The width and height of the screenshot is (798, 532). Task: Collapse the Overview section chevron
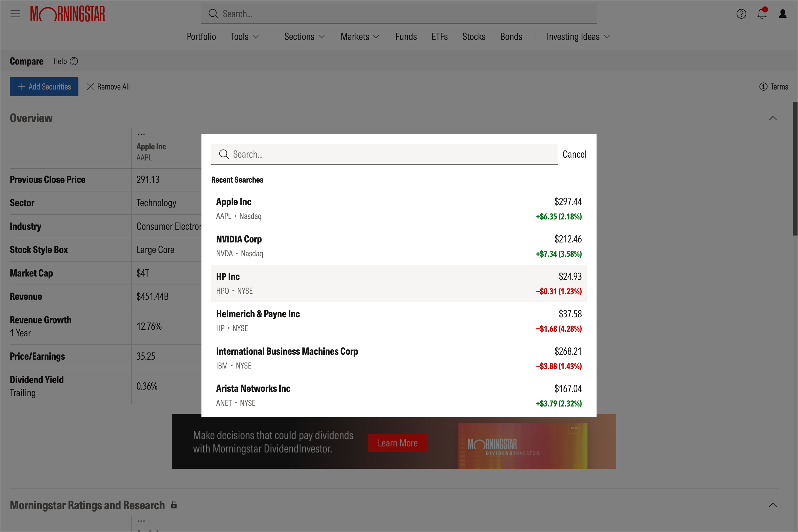[773, 118]
